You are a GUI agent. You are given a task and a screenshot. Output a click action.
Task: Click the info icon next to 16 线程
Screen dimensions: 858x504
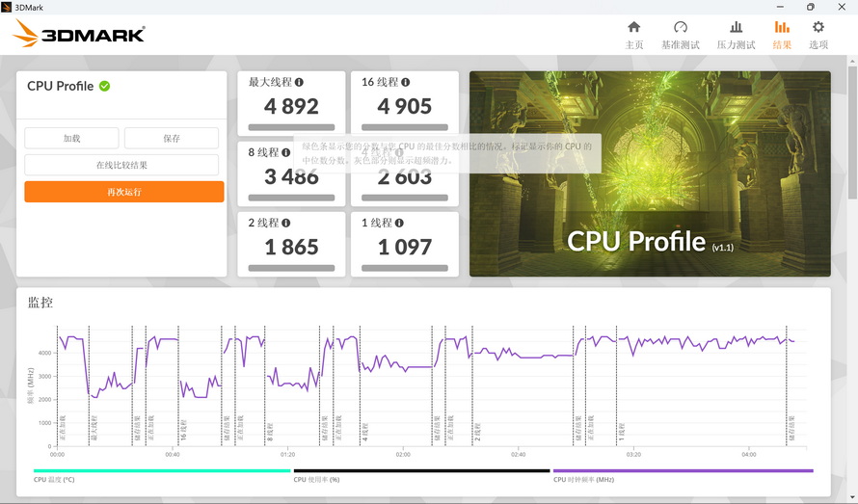pos(406,82)
